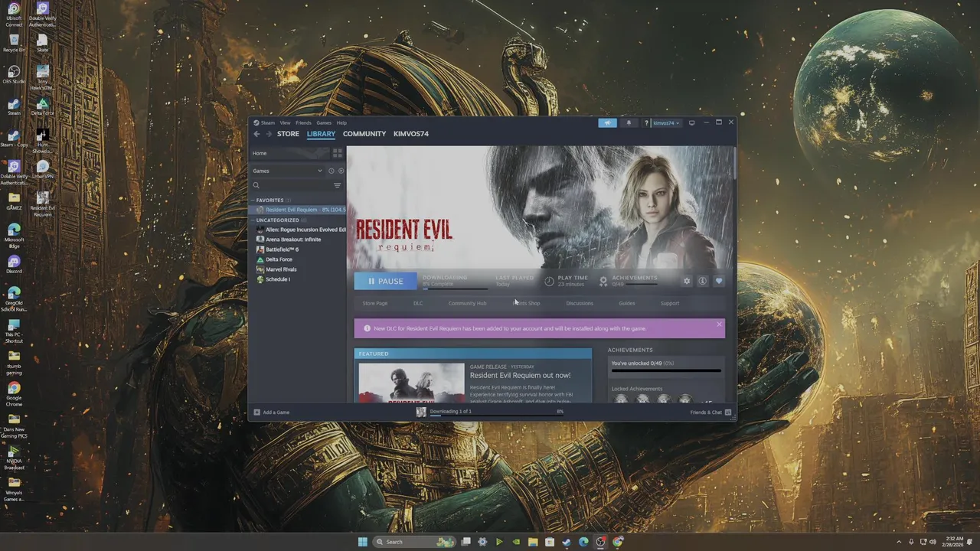Open the KIMVOS74 profile tab

click(x=411, y=134)
